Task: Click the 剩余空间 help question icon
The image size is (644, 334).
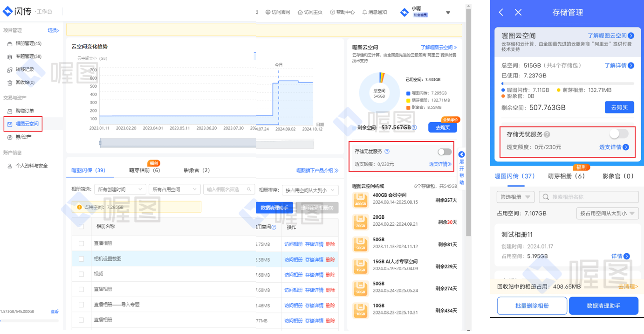Action: 414,127
